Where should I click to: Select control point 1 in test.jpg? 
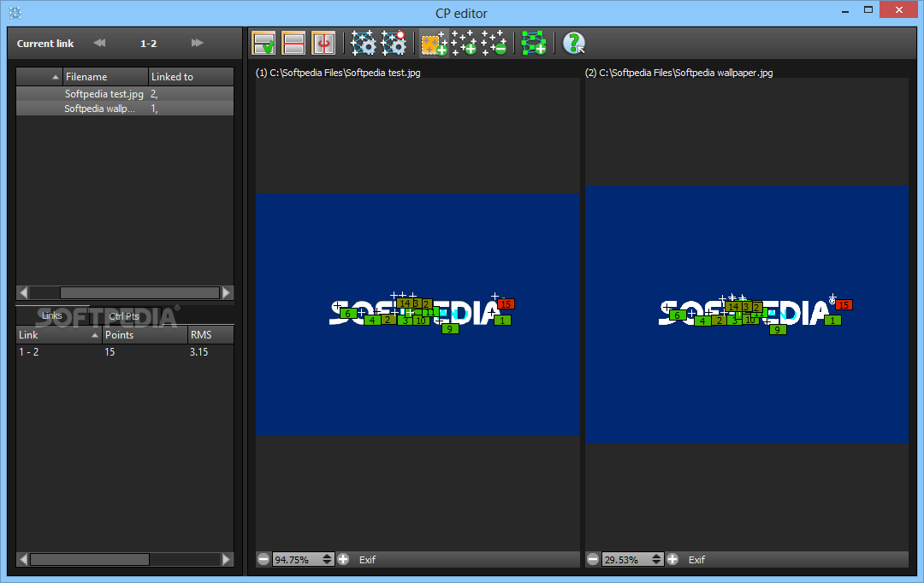coord(503,321)
